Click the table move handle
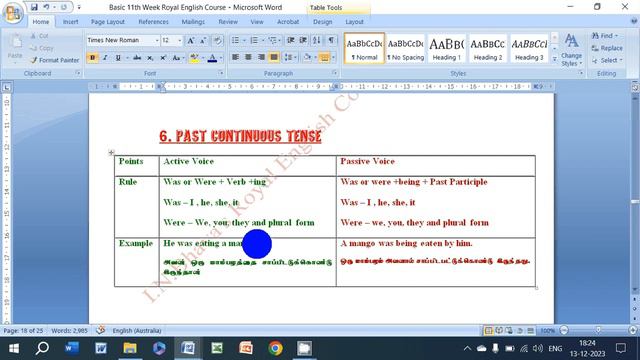640x360 pixels. click(x=111, y=152)
